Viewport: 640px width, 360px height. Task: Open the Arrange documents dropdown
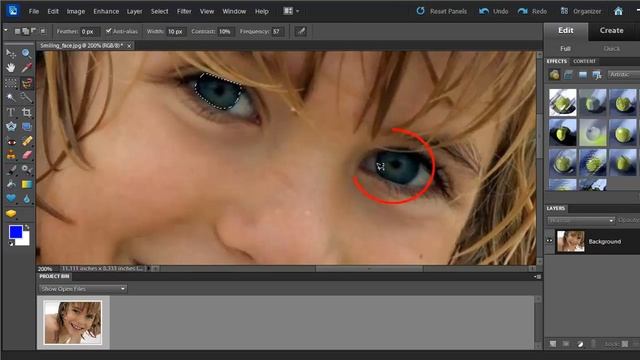coord(291,11)
